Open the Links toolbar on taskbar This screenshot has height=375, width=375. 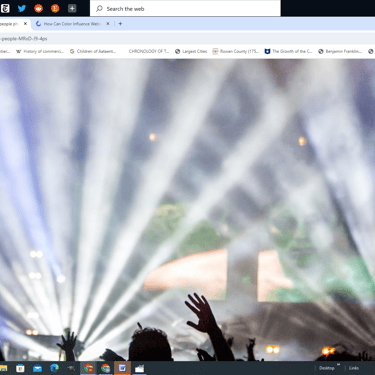point(354,368)
